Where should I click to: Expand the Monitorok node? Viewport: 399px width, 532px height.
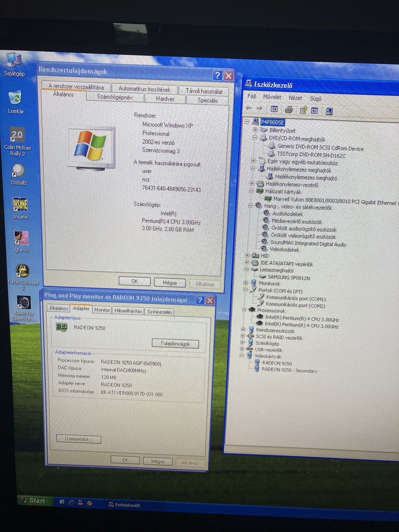pyautogui.click(x=246, y=283)
